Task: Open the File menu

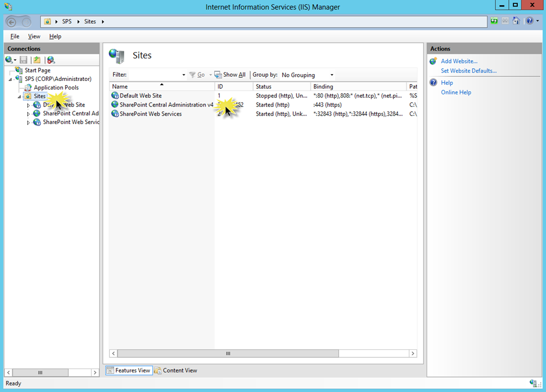Action: point(14,36)
